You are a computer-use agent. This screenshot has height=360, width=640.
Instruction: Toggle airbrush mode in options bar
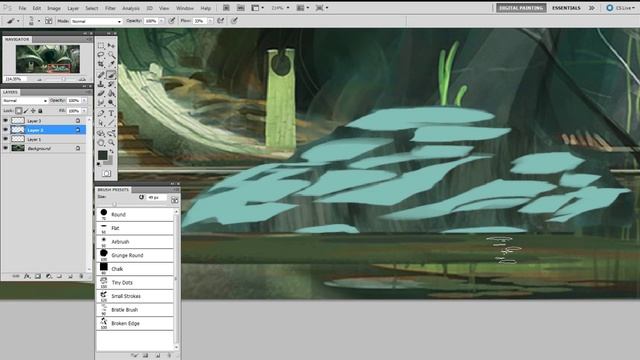221,20
